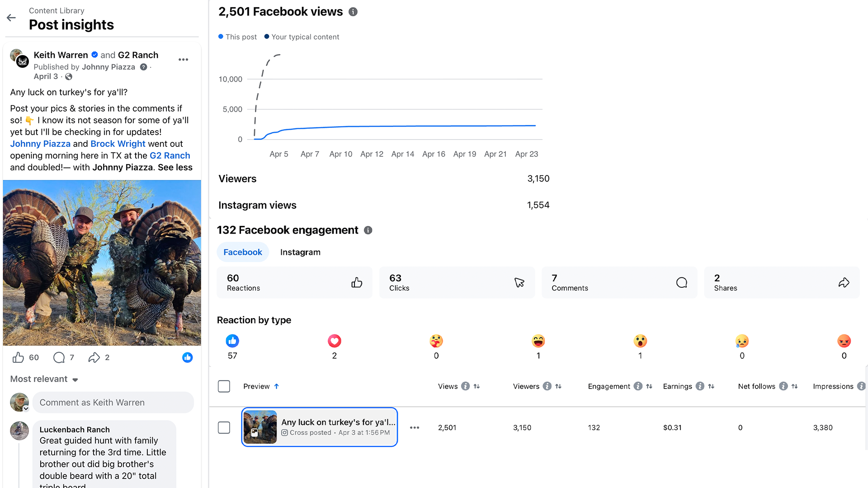Click the Instagram views value 1,554
868x488 pixels.
point(538,205)
